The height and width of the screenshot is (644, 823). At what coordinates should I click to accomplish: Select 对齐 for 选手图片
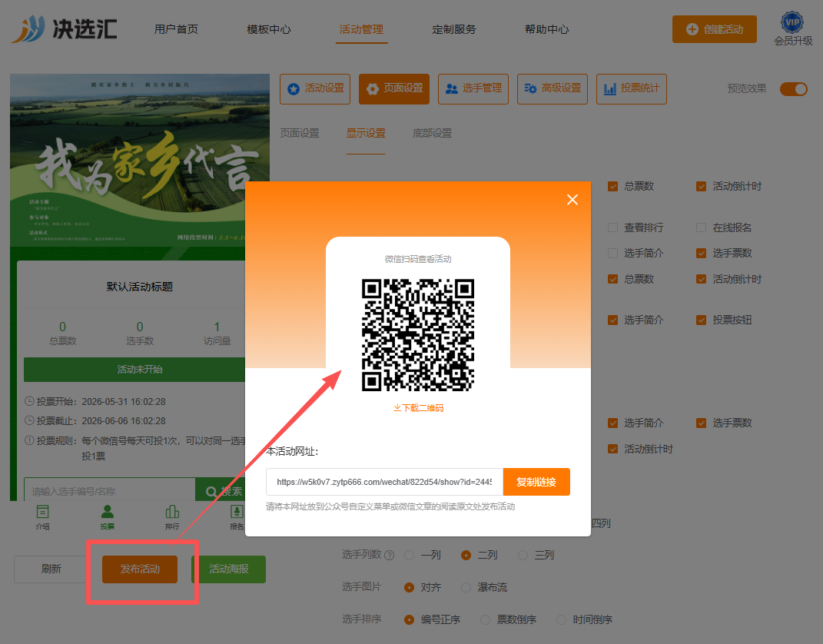pyautogui.click(x=410, y=587)
